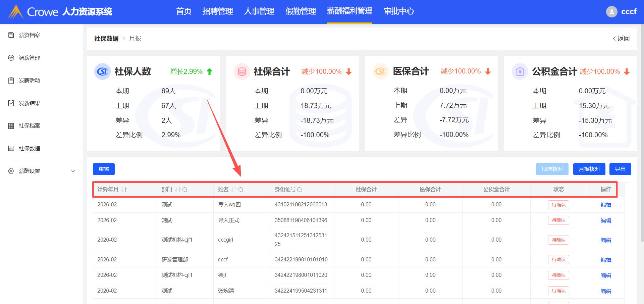644x304 pixels.
Task: Click the Crowe logo in the header
Action: coord(16,12)
